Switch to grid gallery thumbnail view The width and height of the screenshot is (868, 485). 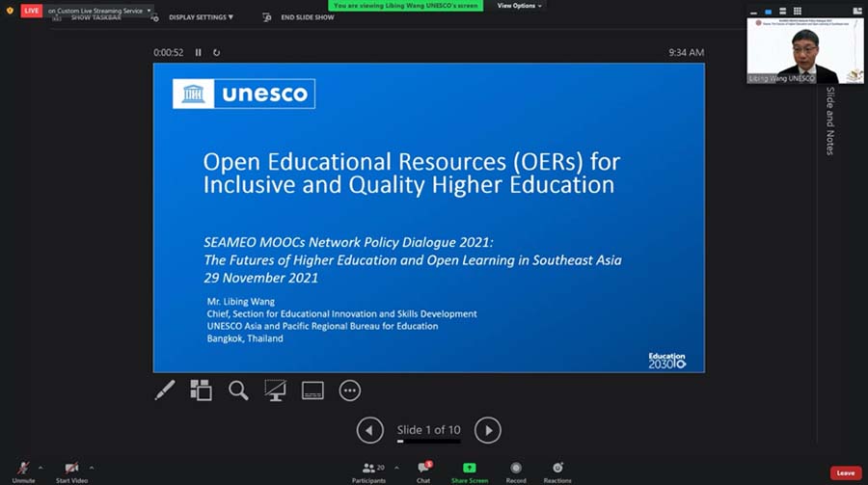tap(798, 11)
